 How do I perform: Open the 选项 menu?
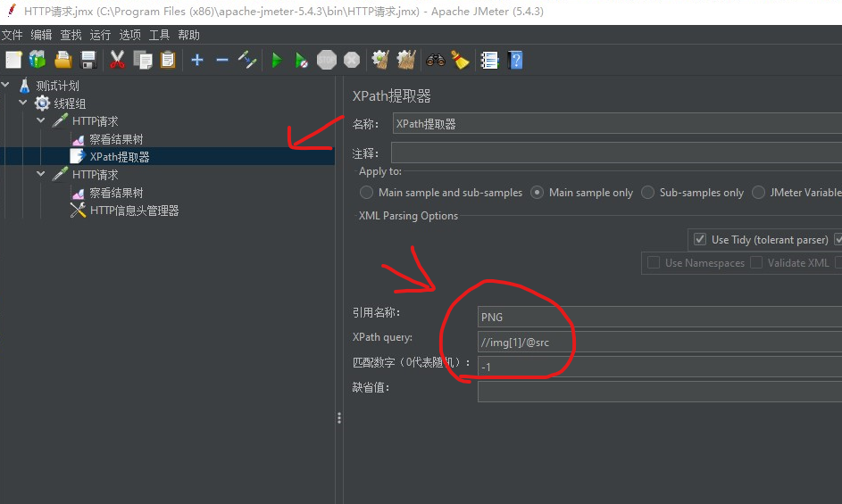(130, 35)
